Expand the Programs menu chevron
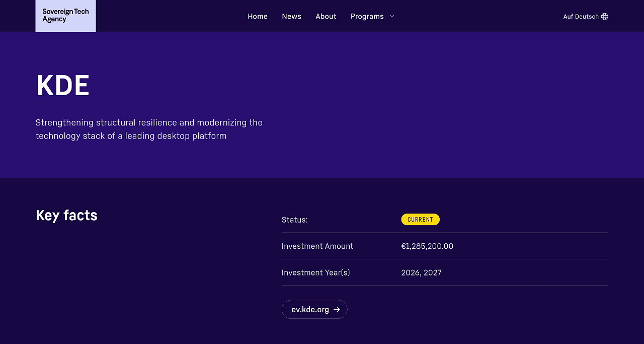The width and height of the screenshot is (644, 344). (392, 16)
